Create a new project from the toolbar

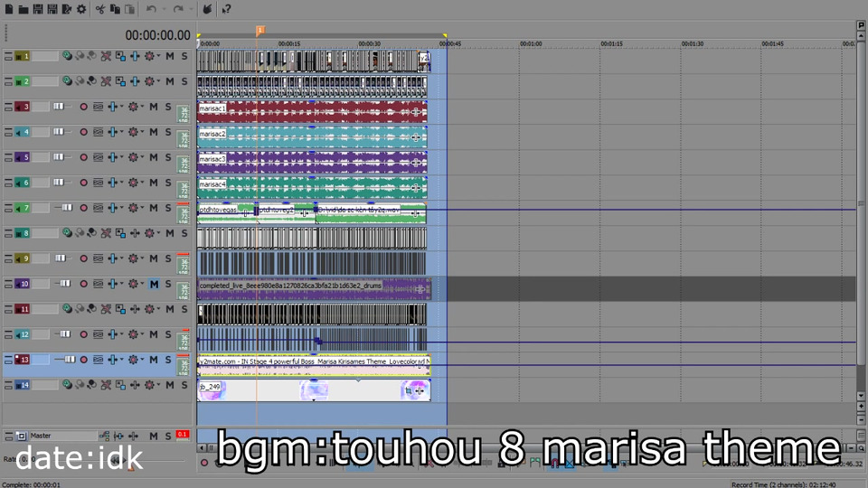[9, 9]
